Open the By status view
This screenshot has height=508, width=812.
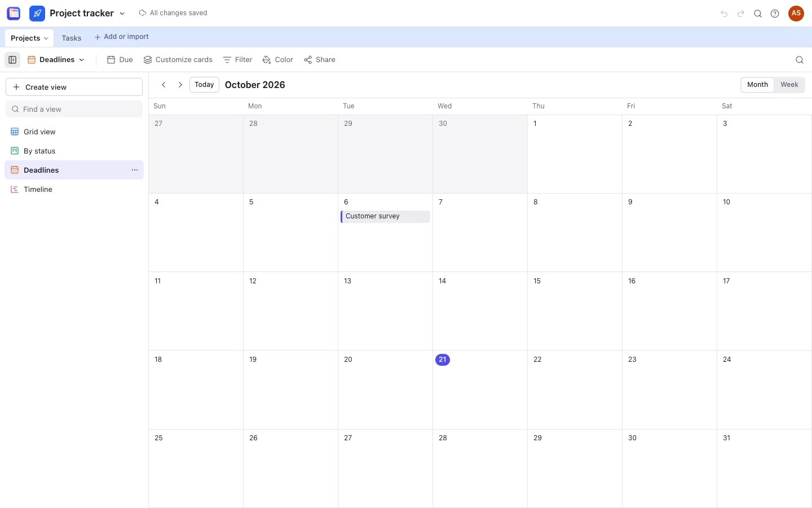tap(74, 151)
